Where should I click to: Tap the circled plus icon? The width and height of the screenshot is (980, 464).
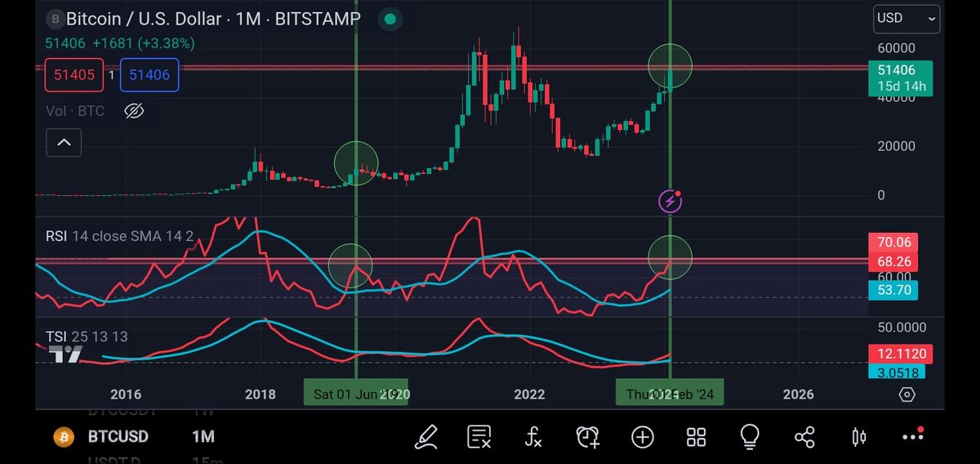click(x=643, y=437)
